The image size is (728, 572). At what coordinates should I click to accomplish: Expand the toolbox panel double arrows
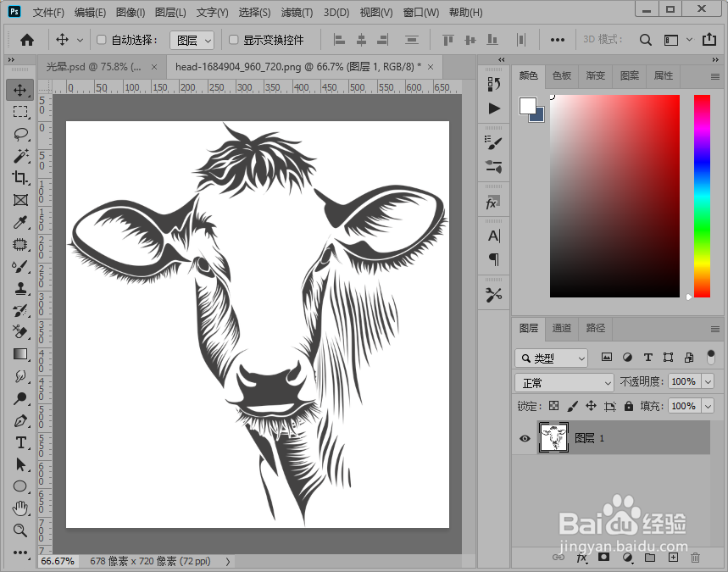[x=11, y=59]
